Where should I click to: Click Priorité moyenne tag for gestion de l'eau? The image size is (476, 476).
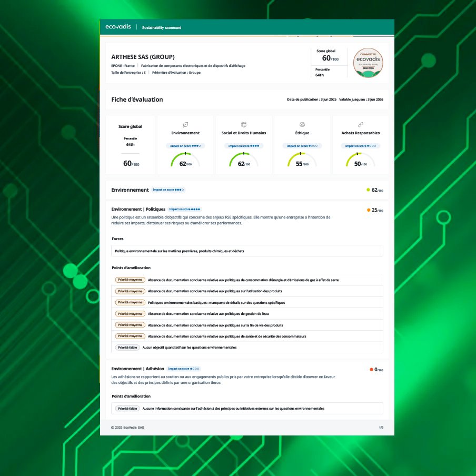pos(130,314)
